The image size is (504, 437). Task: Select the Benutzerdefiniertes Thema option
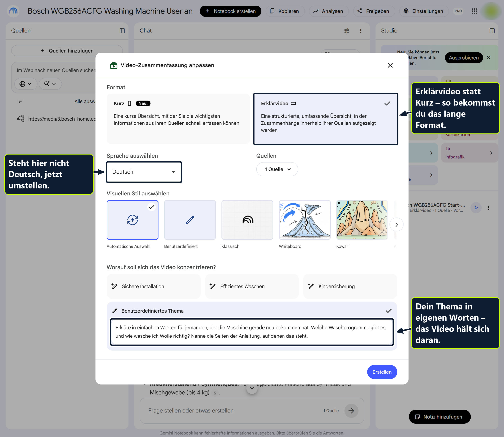coord(252,311)
